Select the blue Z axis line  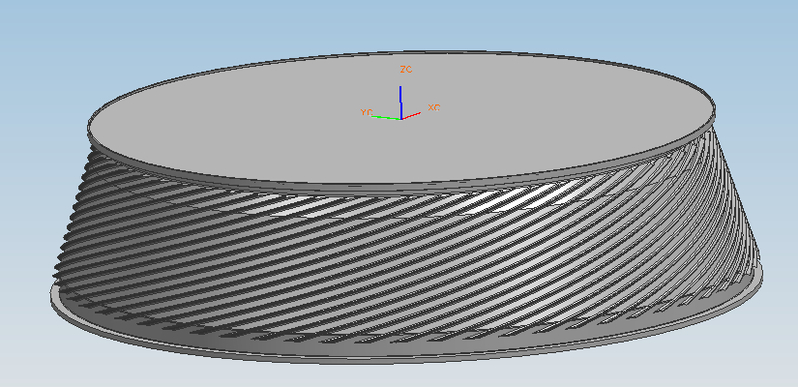tap(401, 102)
